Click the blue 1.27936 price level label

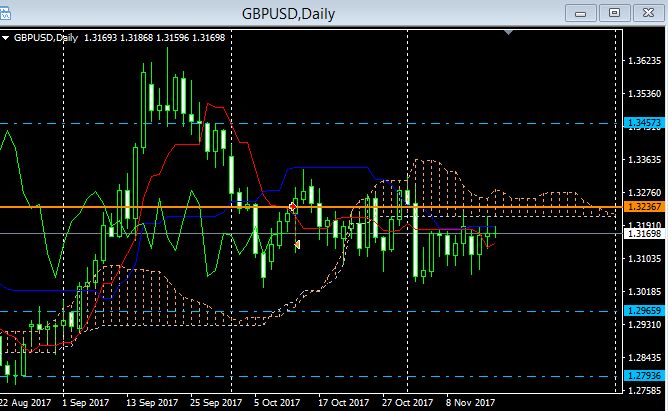645,376
